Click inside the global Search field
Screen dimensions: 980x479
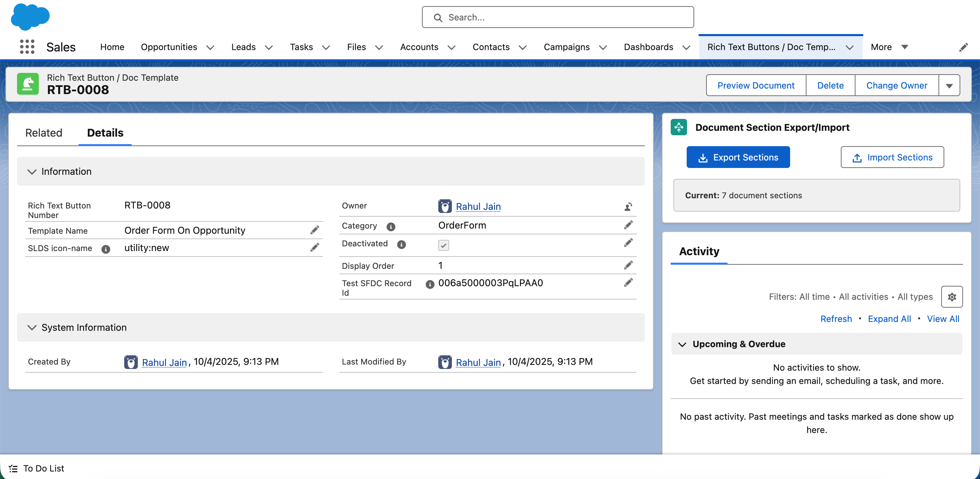pos(558,17)
